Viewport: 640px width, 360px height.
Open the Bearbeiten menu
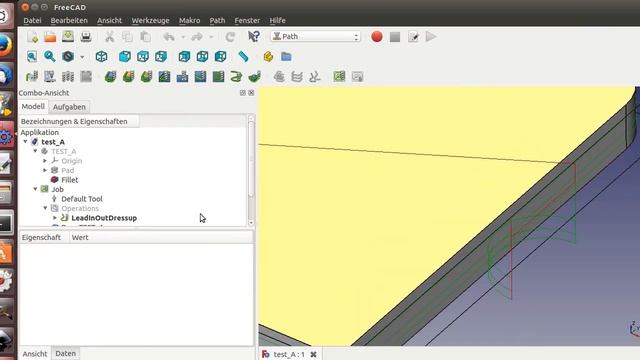pyautogui.click(x=69, y=20)
